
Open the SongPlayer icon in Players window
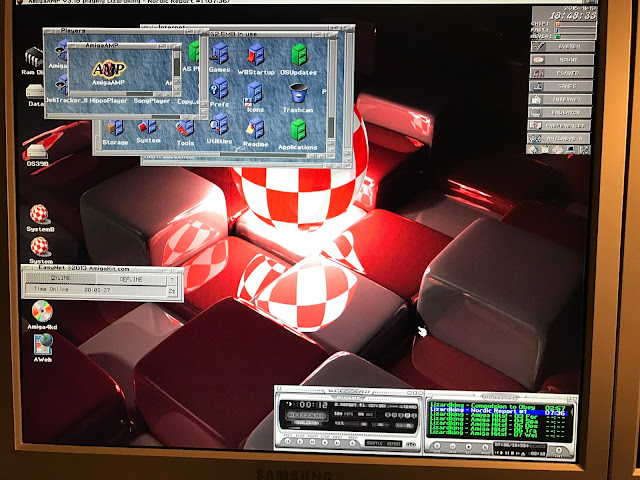(151, 100)
